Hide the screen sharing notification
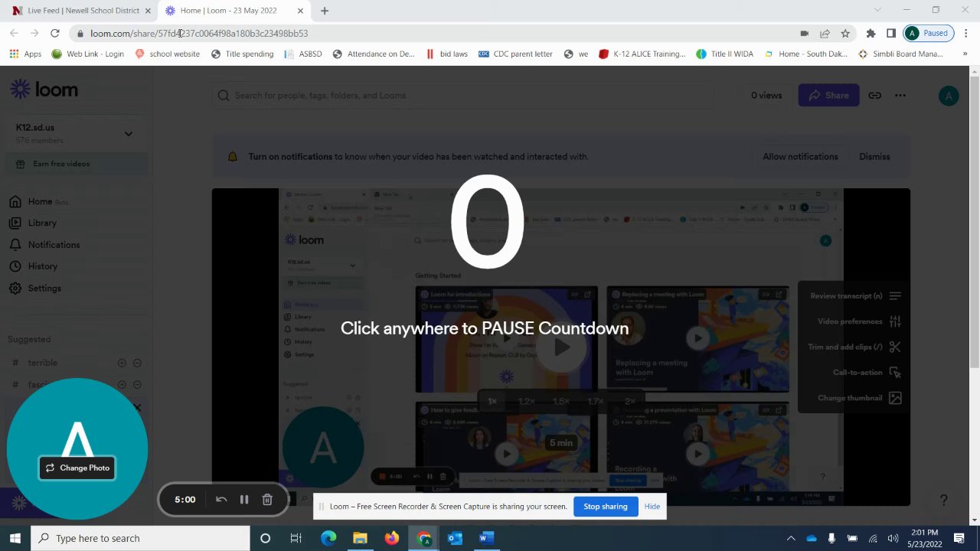The width and height of the screenshot is (980, 551). click(x=652, y=507)
